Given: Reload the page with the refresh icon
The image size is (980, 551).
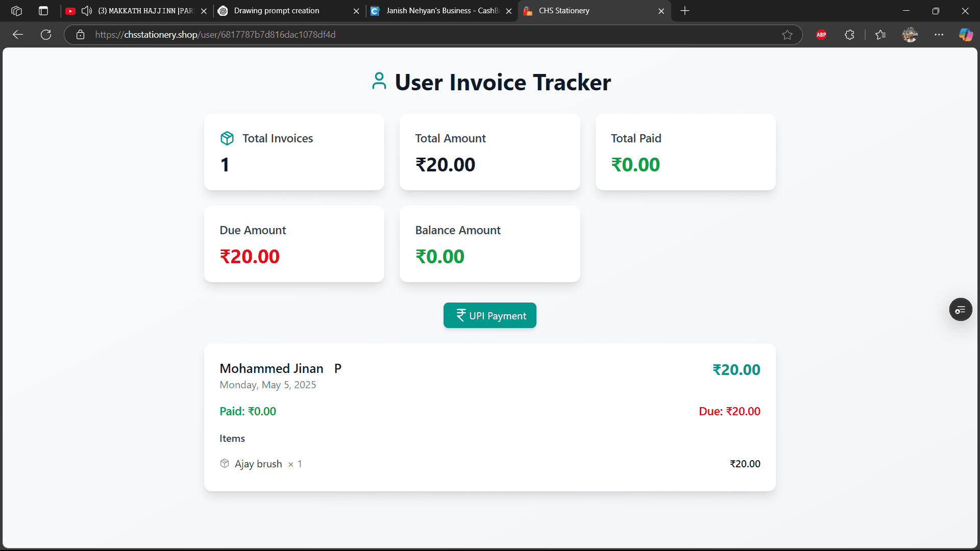Looking at the screenshot, I should (x=46, y=35).
